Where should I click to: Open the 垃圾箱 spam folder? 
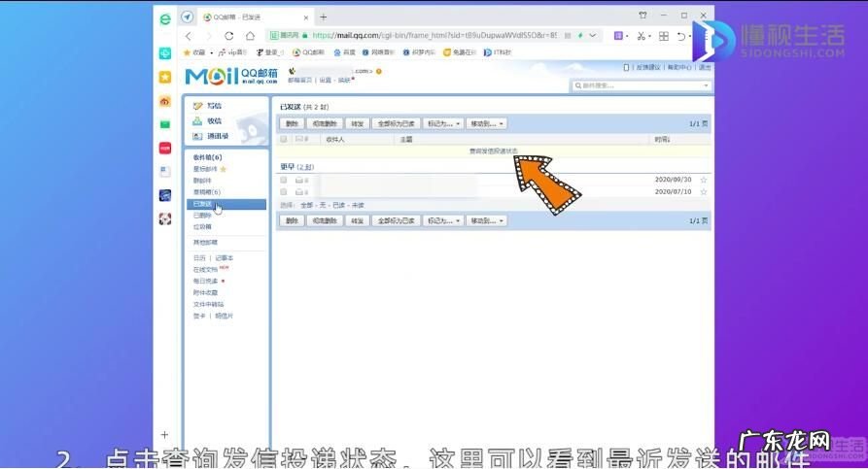(x=202, y=227)
